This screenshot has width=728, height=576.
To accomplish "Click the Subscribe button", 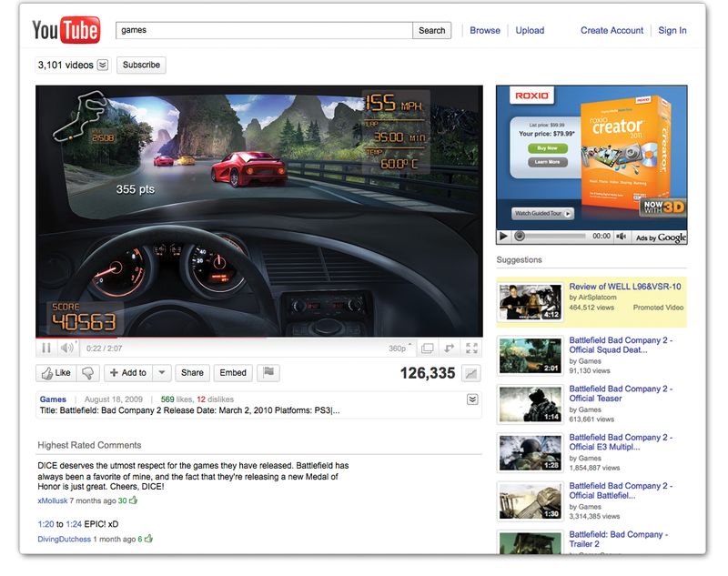I will 141,65.
